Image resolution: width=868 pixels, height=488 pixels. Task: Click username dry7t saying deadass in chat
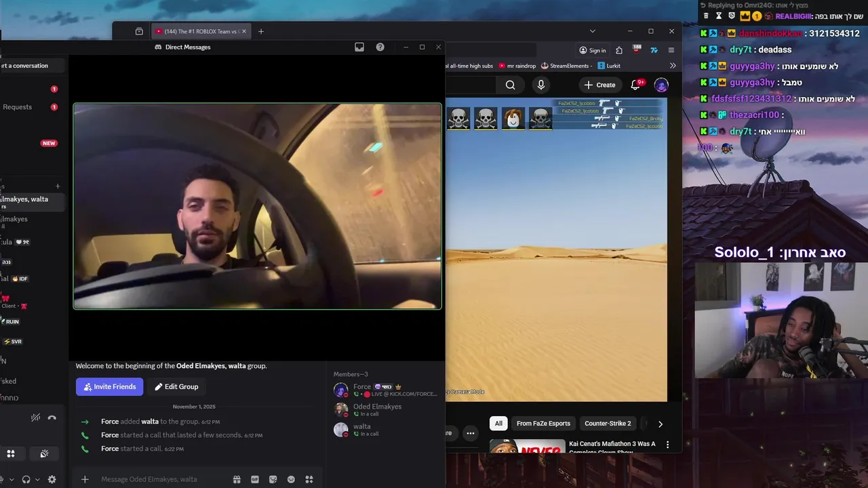(742, 49)
